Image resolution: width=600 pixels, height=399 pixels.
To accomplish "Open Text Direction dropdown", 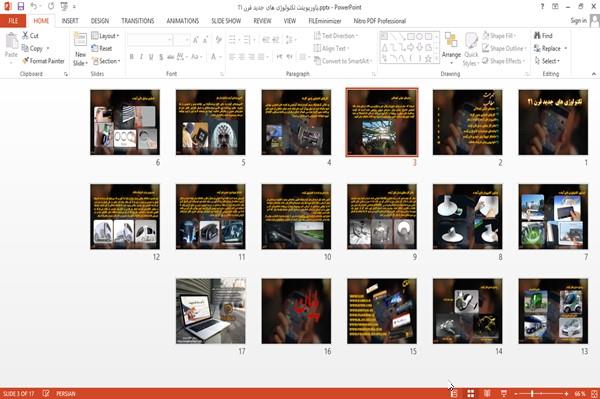I will click(336, 36).
